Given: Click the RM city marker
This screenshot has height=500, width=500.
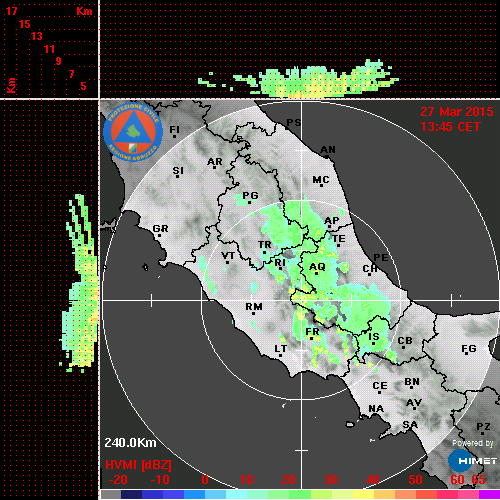Looking at the screenshot, I should click(x=254, y=307).
